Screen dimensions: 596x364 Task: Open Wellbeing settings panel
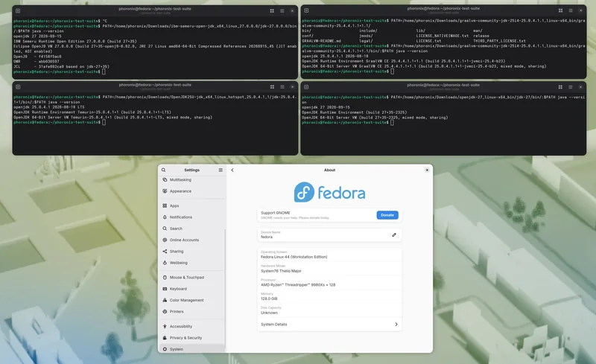click(x=192, y=263)
